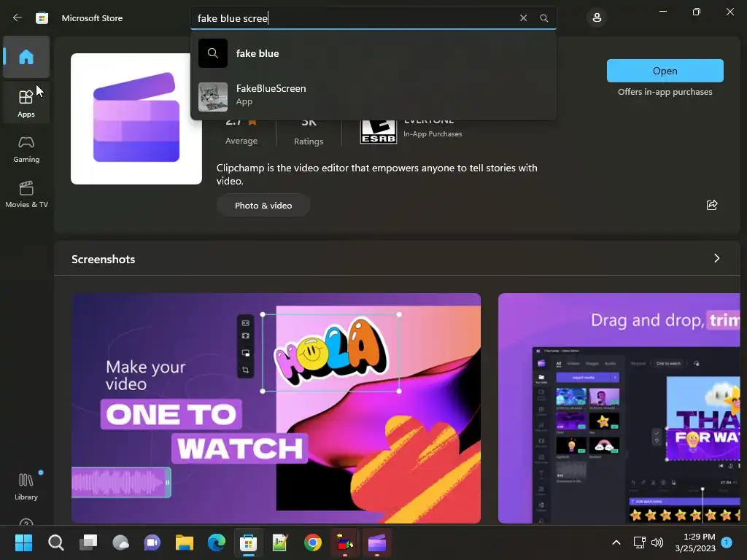The height and width of the screenshot is (560, 747).
Task: Click the Open button for Clipchamp
Action: point(665,71)
